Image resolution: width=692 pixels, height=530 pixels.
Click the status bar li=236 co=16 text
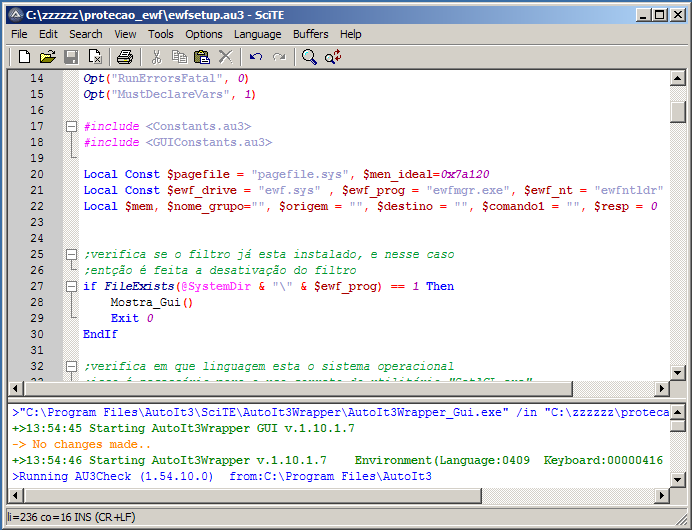pos(71,517)
